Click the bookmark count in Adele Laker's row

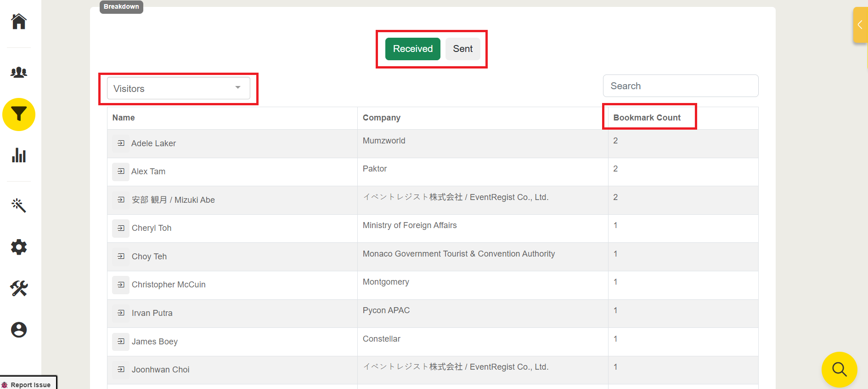(x=615, y=141)
